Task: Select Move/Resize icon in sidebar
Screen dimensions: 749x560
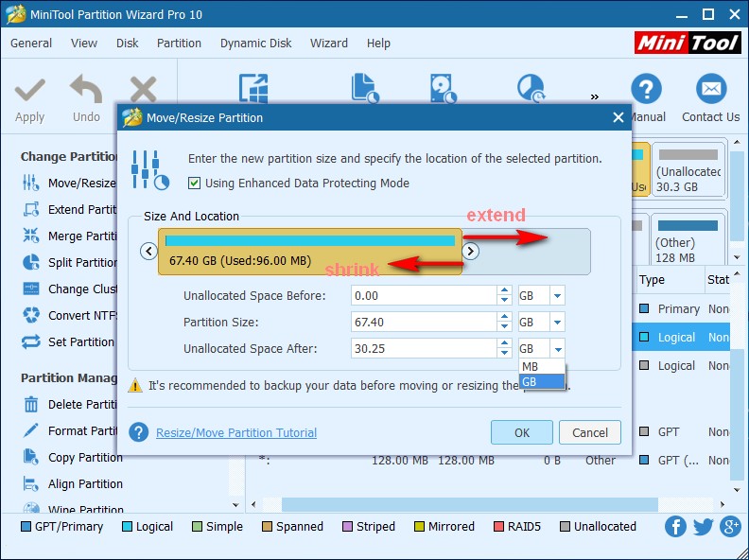Action: pyautogui.click(x=31, y=183)
